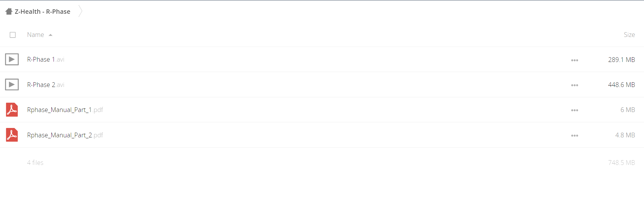644x204 pixels.
Task: Open the R-Phase 2.avi video icon
Action: (x=12, y=84)
